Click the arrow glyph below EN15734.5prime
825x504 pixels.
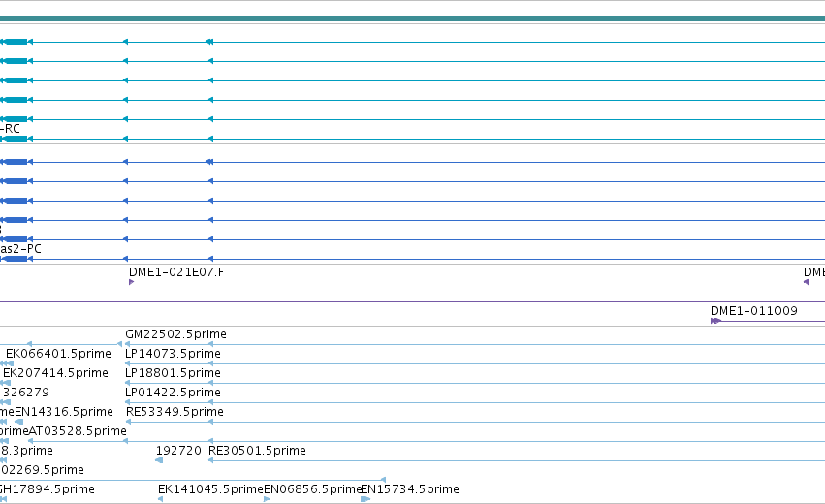(365, 499)
